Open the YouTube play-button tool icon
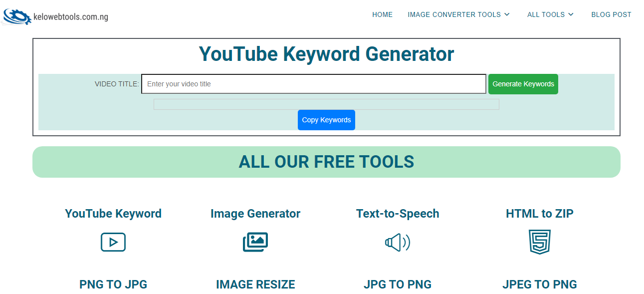The width and height of the screenshot is (644, 294). [113, 243]
